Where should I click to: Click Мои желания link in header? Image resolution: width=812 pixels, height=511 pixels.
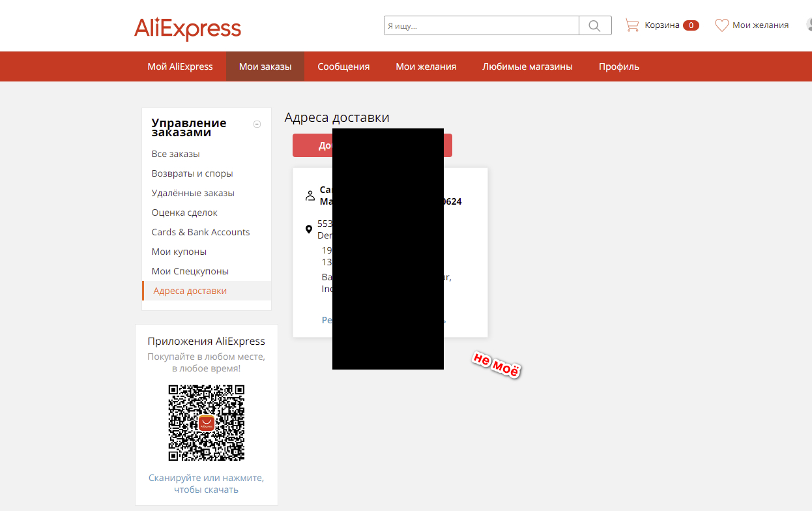(x=761, y=25)
